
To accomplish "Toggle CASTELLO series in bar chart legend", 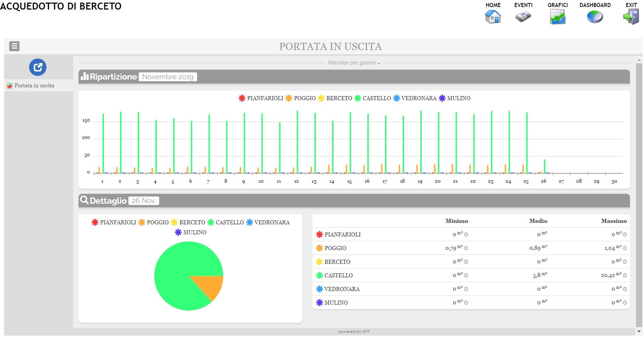I will [372, 98].
